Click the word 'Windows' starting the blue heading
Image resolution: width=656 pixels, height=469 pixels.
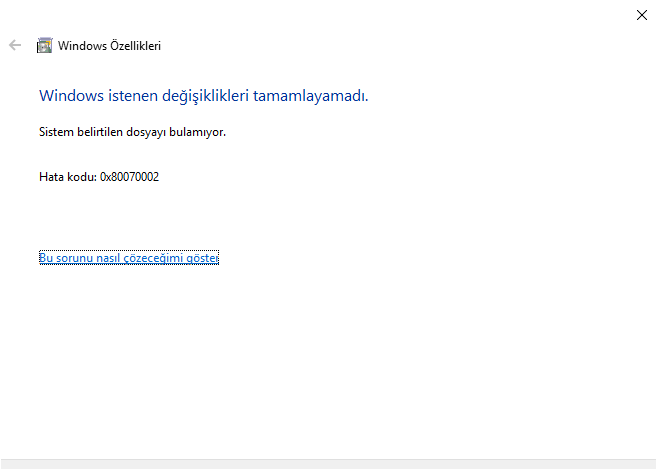point(68,97)
